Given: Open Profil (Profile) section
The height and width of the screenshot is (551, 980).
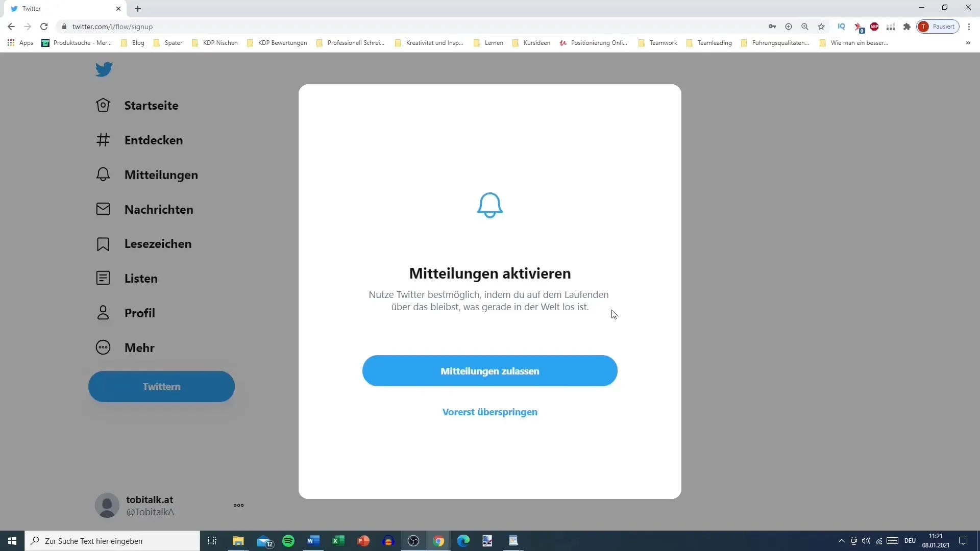Looking at the screenshot, I should [x=139, y=312].
